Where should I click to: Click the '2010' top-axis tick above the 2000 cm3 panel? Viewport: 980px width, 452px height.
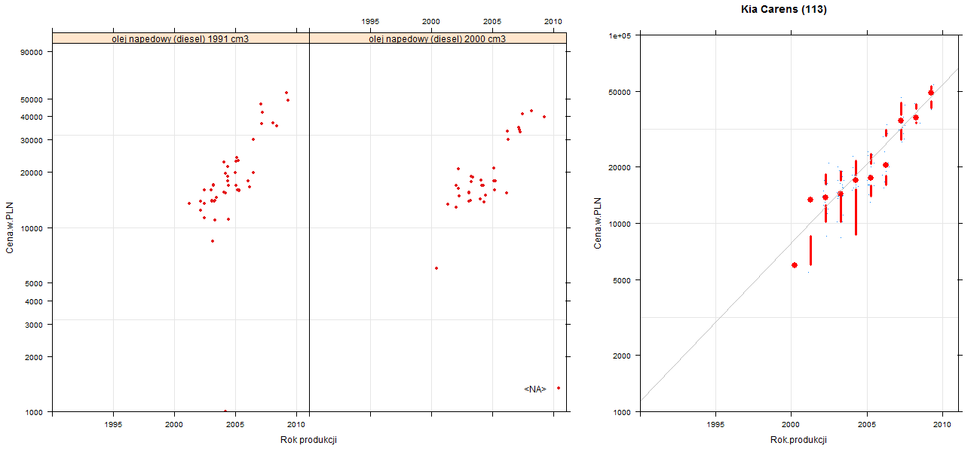point(553,21)
